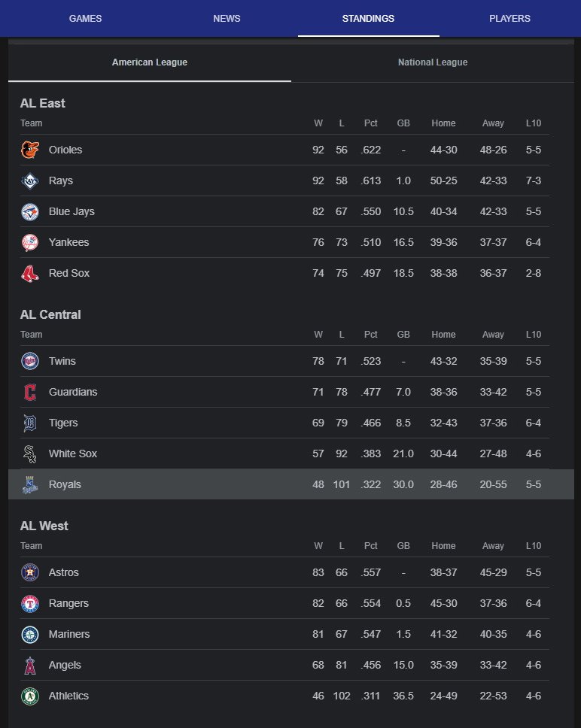Viewport: 581px width, 728px height.
Task: Select the American League tab
Action: tap(150, 62)
